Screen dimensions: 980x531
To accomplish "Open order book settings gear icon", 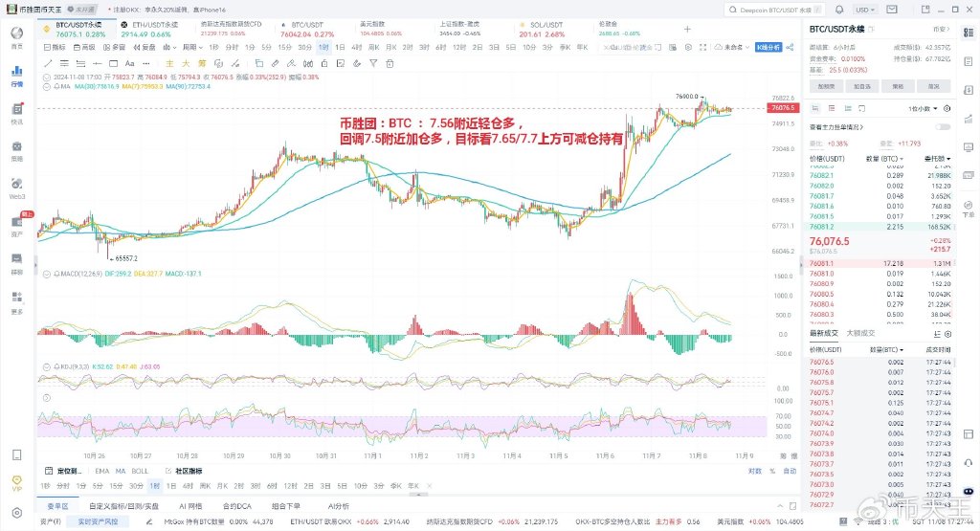I will pos(947,109).
